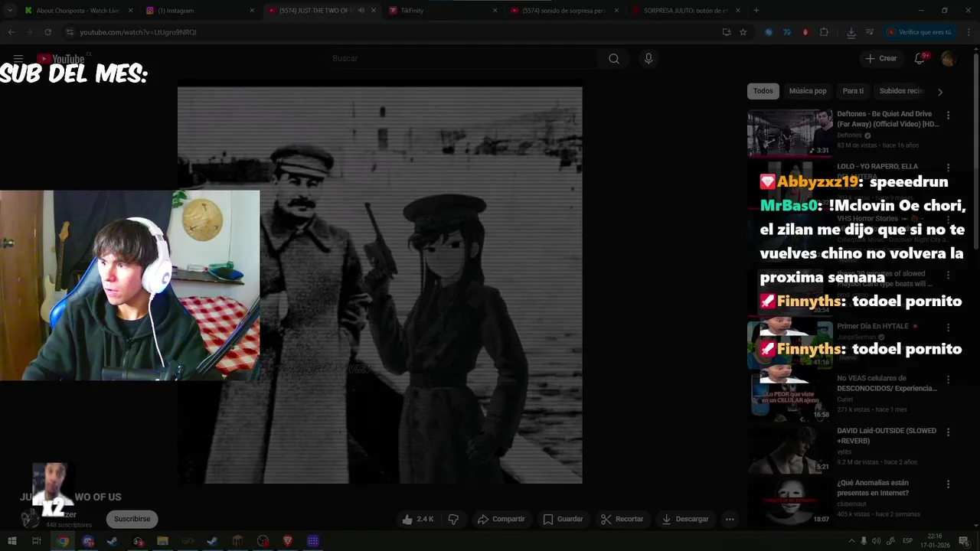Bookmark this page with the star icon
980x551 pixels.
point(743,32)
